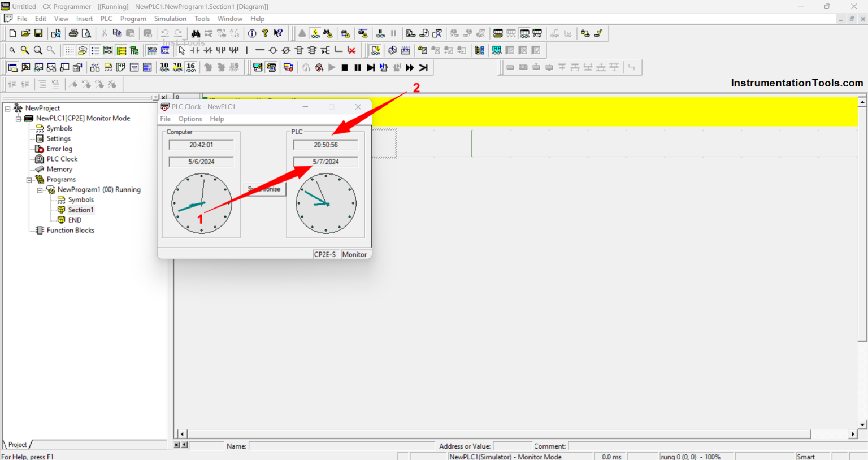Select Function Blocks in the project tree
Screen dimensions: 868x460
click(70, 231)
